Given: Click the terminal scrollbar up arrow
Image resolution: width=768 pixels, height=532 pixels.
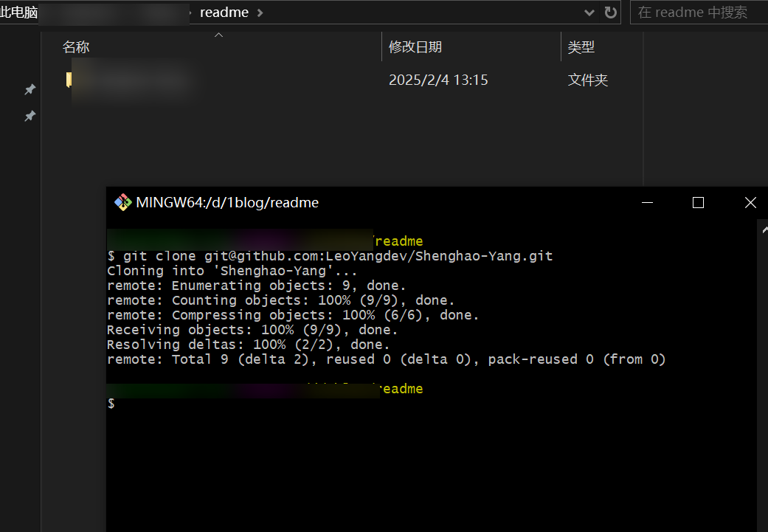Looking at the screenshot, I should point(763,231).
